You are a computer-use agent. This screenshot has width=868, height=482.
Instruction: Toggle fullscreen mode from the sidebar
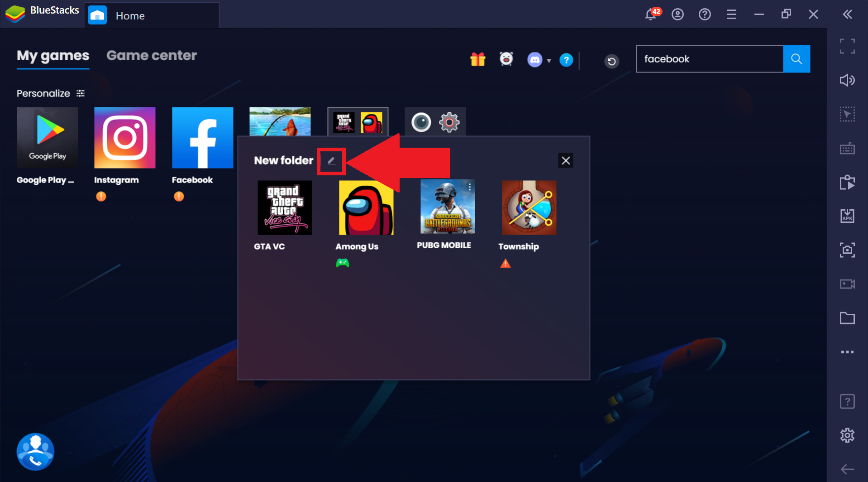pyautogui.click(x=847, y=46)
